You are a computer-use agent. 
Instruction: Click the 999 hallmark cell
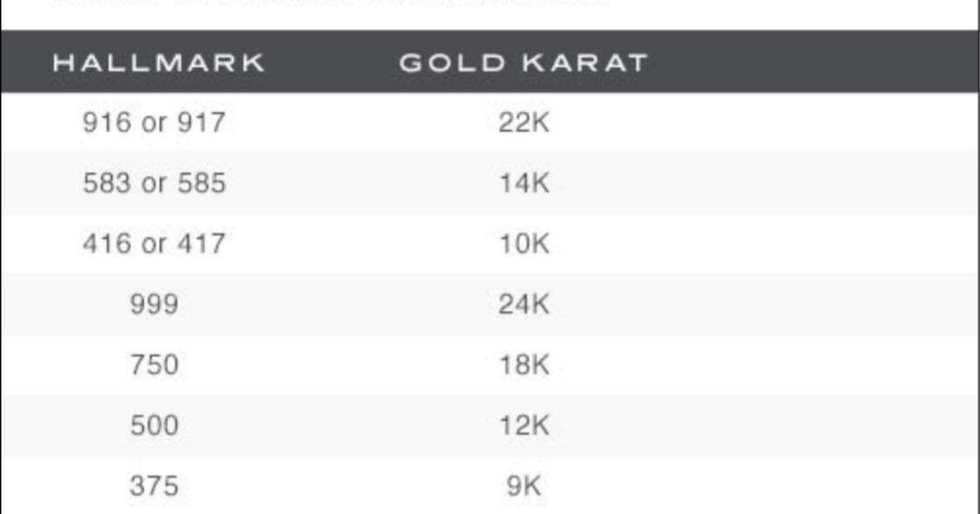pos(154,305)
